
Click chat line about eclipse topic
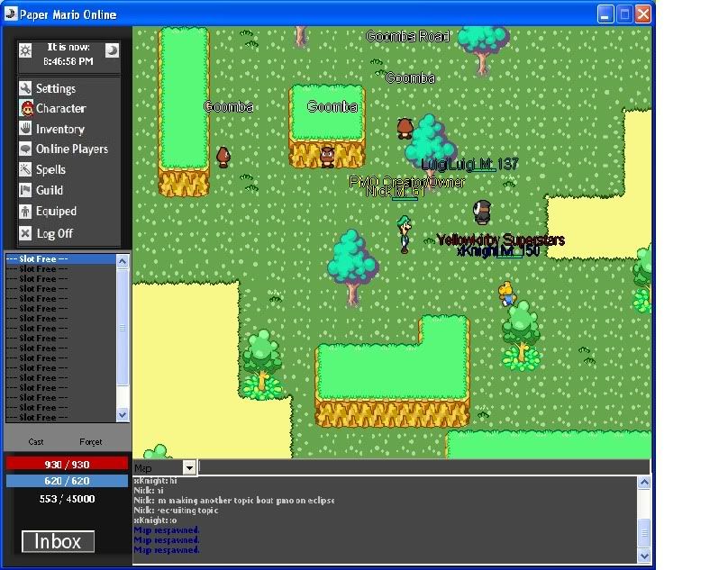(234, 501)
